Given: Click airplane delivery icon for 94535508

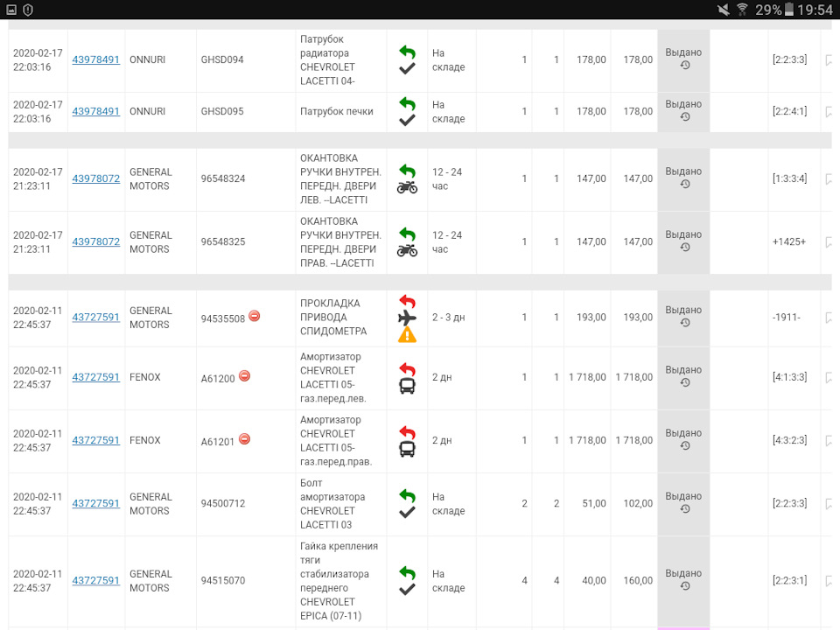Looking at the screenshot, I should (x=407, y=318).
